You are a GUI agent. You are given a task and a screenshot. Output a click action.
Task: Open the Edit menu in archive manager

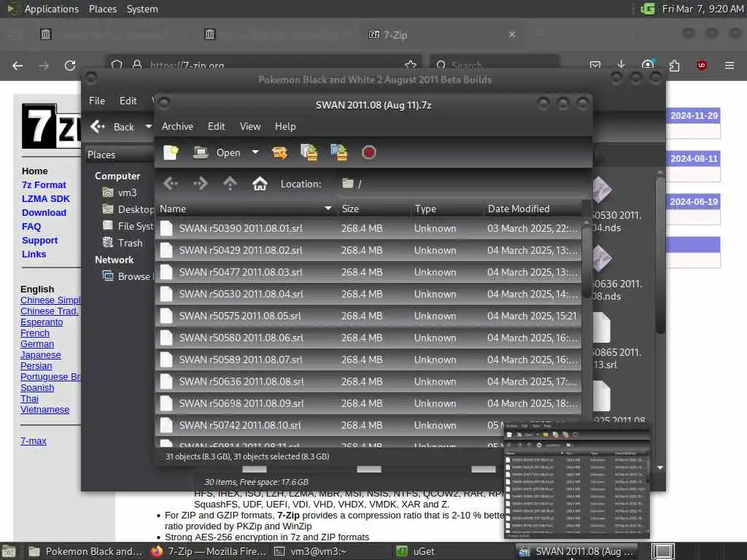[216, 126]
